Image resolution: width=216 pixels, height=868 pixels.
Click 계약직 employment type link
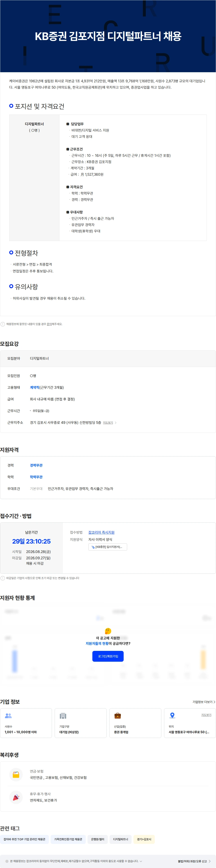coord(34,387)
